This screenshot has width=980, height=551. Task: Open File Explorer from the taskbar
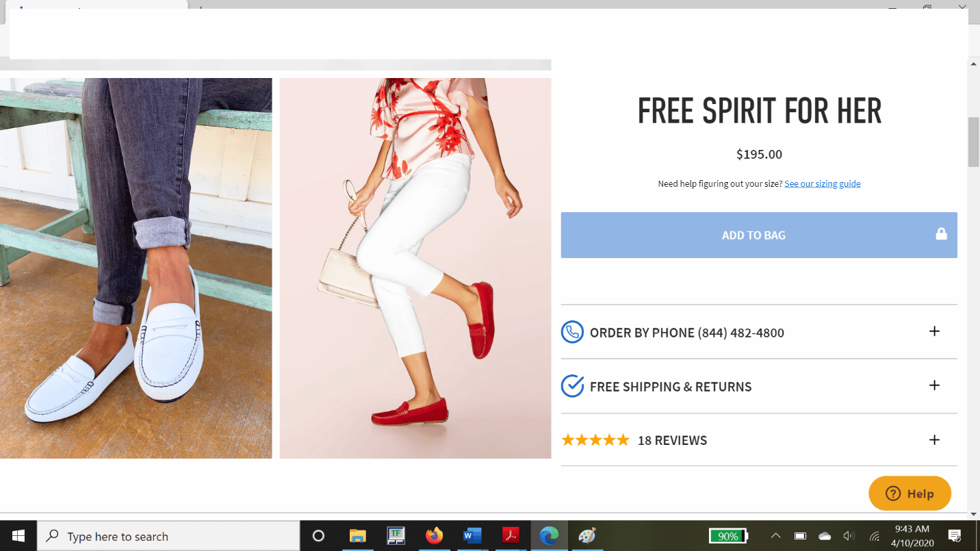click(357, 536)
